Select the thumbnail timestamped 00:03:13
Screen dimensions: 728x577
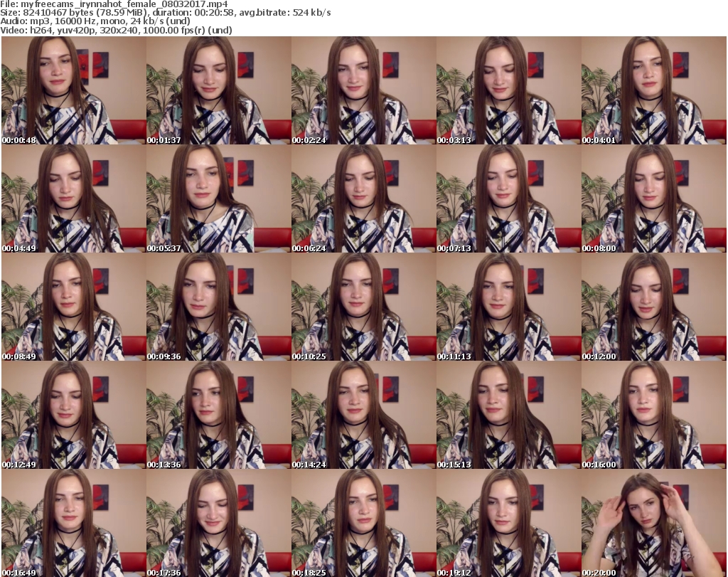coord(508,90)
